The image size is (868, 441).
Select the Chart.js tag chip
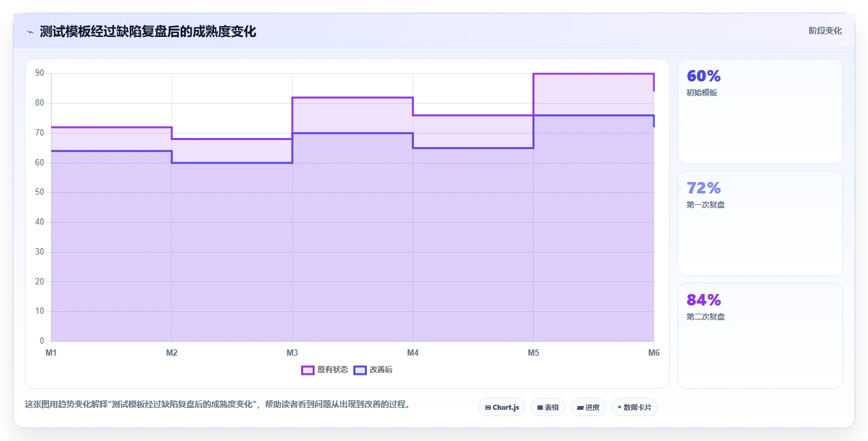(502, 407)
